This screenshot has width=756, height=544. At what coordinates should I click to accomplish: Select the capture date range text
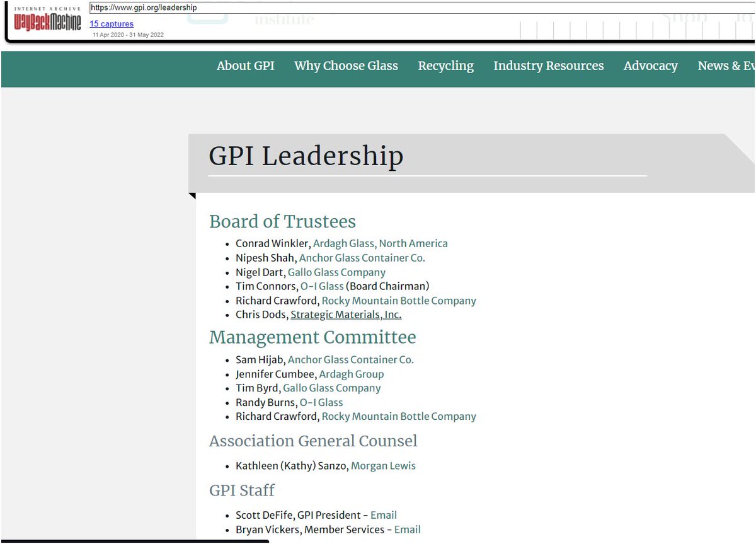pyautogui.click(x=128, y=35)
